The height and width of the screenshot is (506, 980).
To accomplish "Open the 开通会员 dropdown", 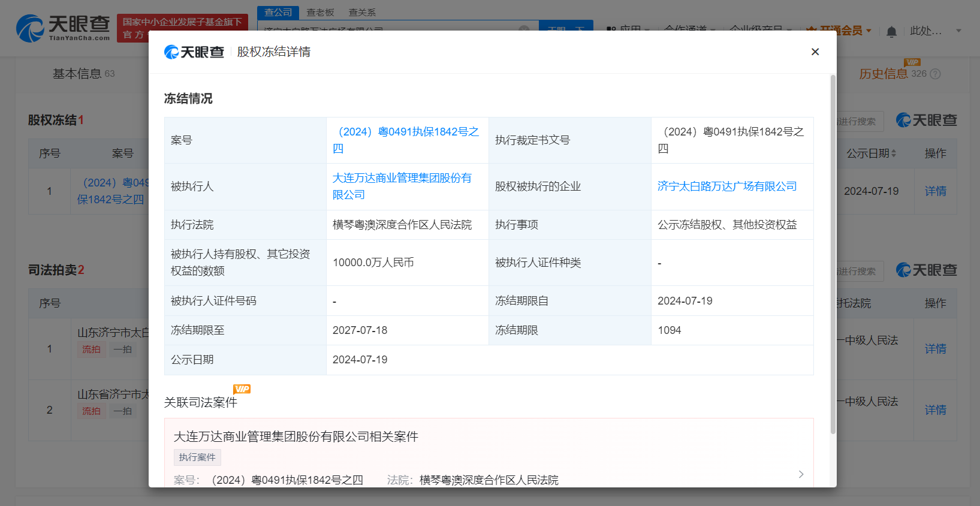I will (838, 31).
